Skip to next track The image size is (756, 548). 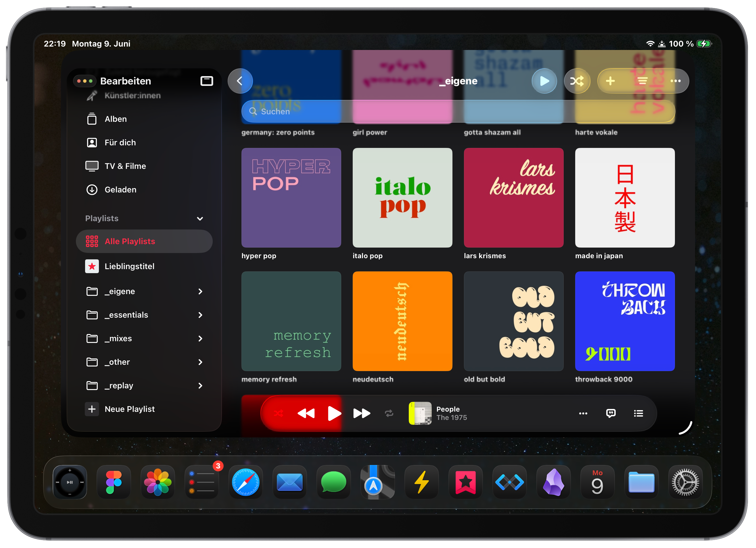(x=362, y=414)
